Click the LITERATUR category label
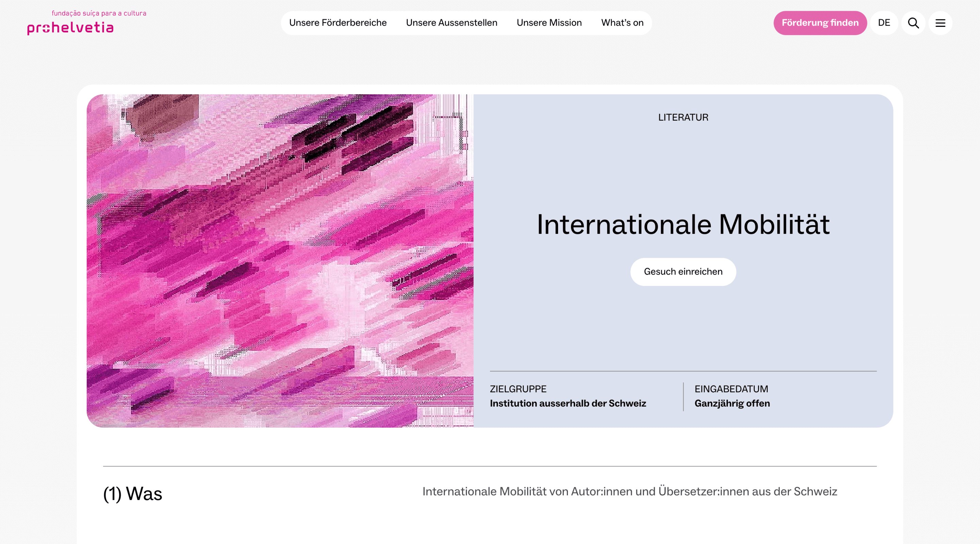The width and height of the screenshot is (980, 544). (x=683, y=117)
